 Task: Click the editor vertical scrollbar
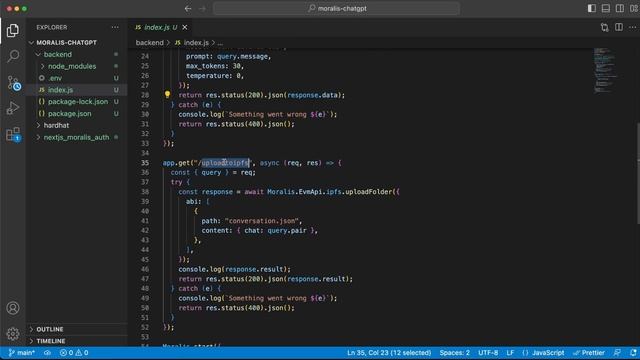coord(638,173)
